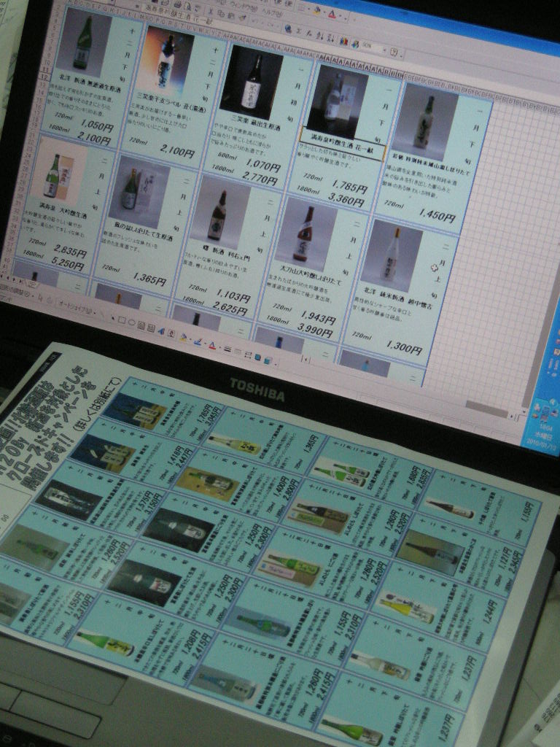Select the vertical Text Box tool

coord(151,328)
